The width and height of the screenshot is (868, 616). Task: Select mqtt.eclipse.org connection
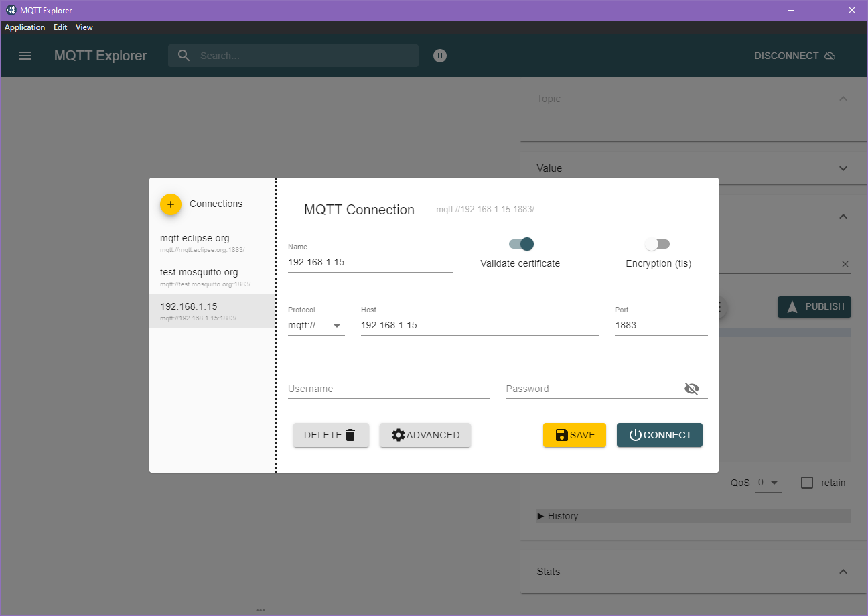(x=212, y=243)
